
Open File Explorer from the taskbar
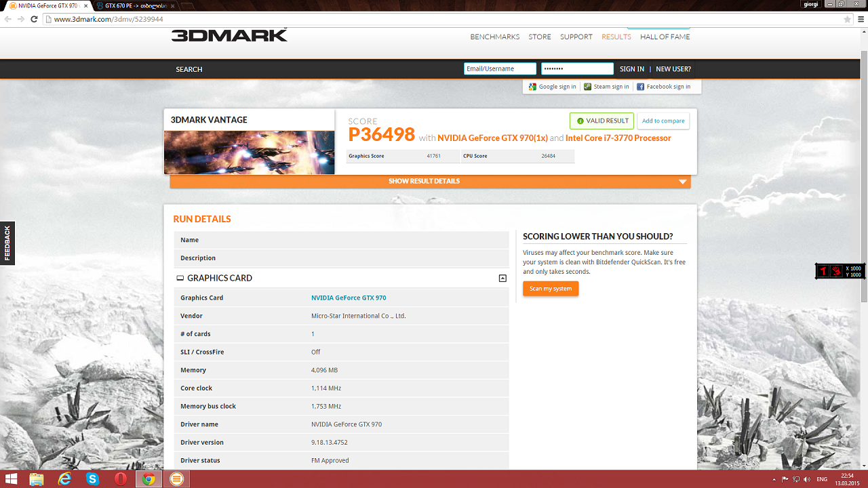click(x=37, y=479)
